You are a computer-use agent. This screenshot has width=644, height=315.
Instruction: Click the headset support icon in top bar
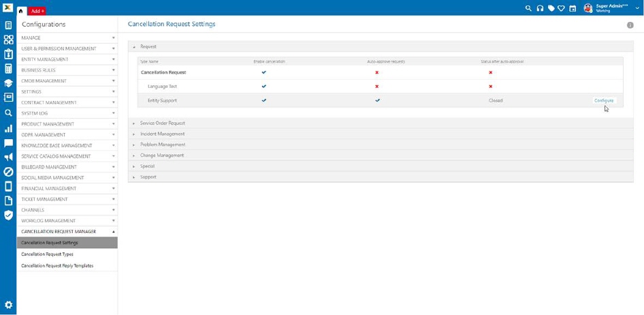click(x=540, y=8)
